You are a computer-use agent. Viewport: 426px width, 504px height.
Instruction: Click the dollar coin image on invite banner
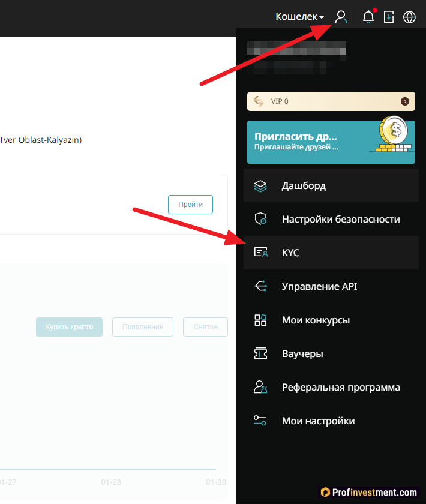point(392,134)
